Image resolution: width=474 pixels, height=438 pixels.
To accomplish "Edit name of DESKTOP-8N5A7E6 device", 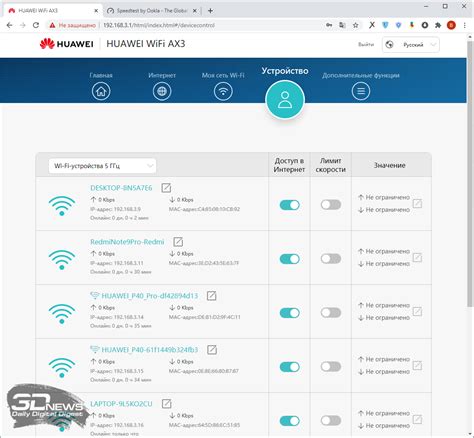I will click(166, 188).
